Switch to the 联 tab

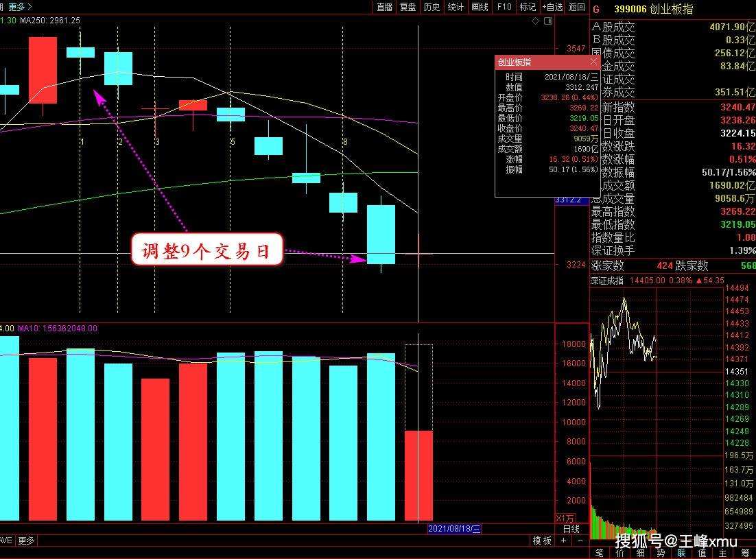[682, 554]
